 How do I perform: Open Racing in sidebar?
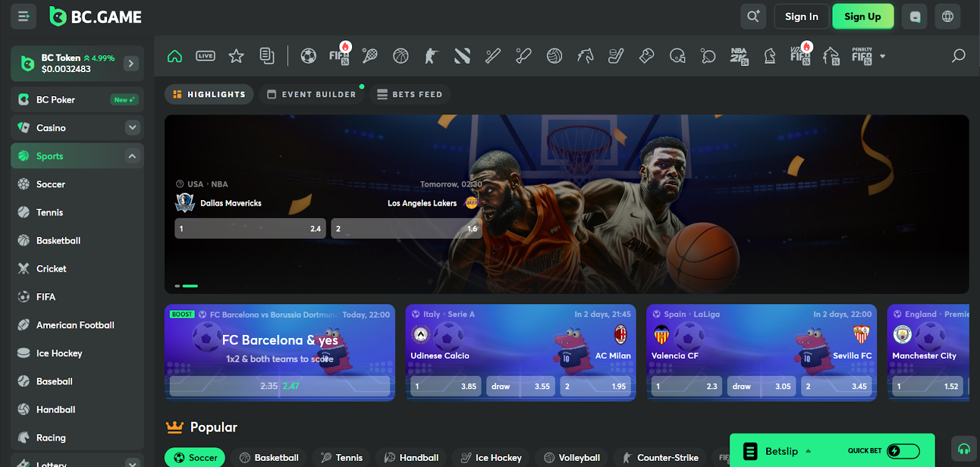(77, 438)
